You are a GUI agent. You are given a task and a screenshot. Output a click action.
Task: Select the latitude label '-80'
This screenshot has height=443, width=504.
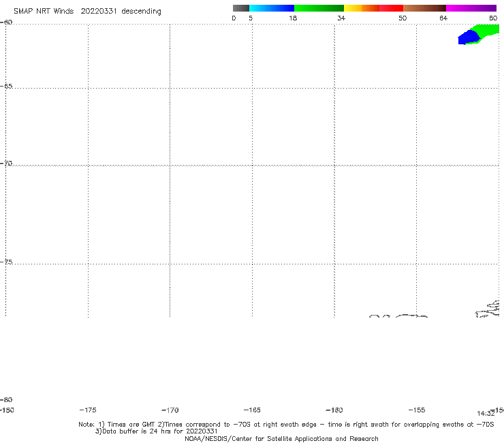tap(5, 399)
